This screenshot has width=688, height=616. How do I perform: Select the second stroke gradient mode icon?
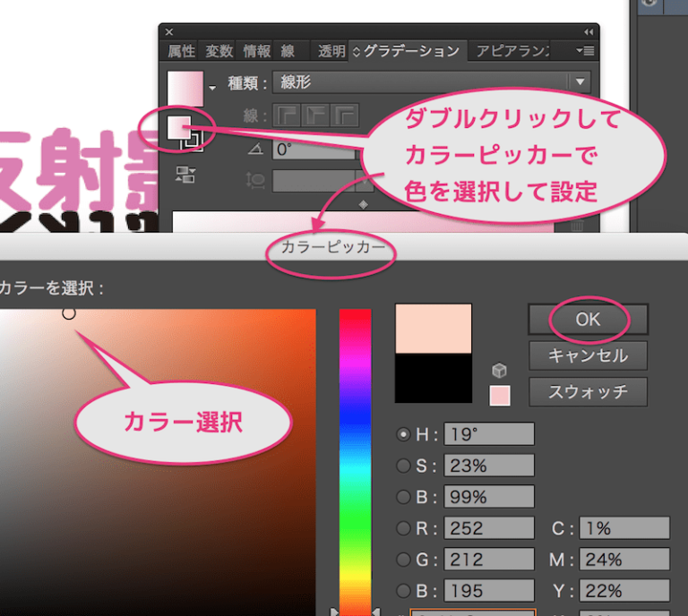(315, 115)
